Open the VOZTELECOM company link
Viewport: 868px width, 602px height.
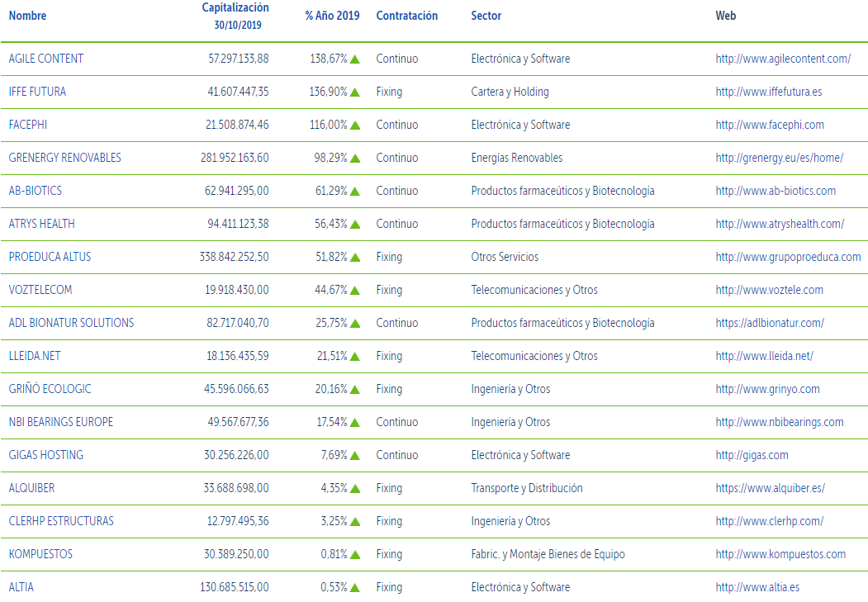pyautogui.click(x=40, y=290)
